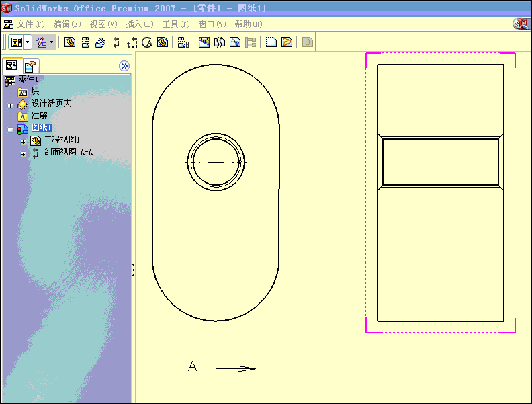Open the 帮助(H) menu
Viewport: 532px width, 404px height.
[x=249, y=24]
